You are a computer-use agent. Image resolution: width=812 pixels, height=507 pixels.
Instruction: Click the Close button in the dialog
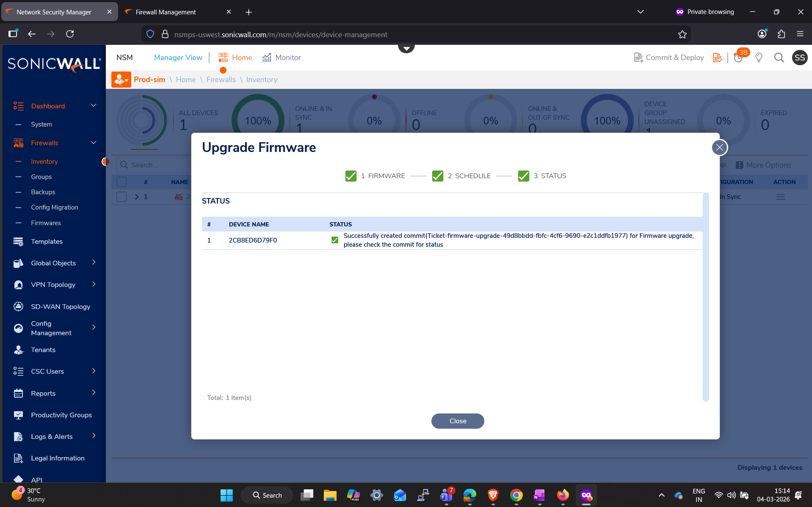[458, 421]
